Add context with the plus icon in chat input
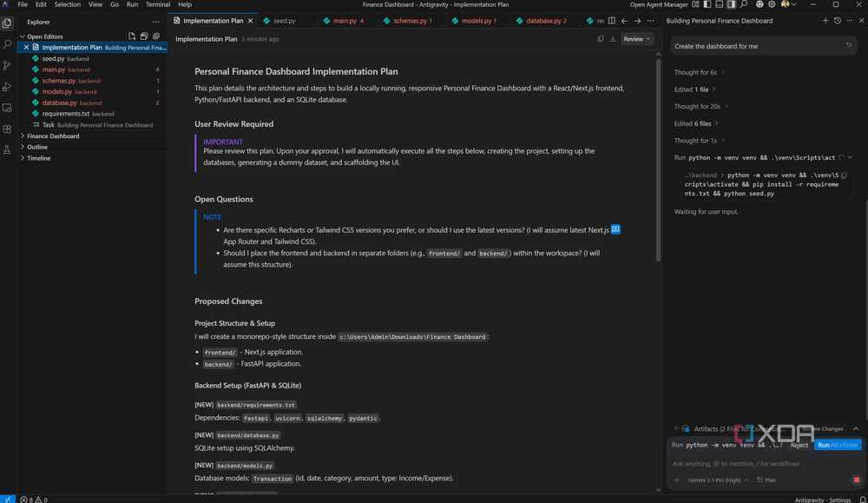Viewport: 868px width, 503px height. 676,480
